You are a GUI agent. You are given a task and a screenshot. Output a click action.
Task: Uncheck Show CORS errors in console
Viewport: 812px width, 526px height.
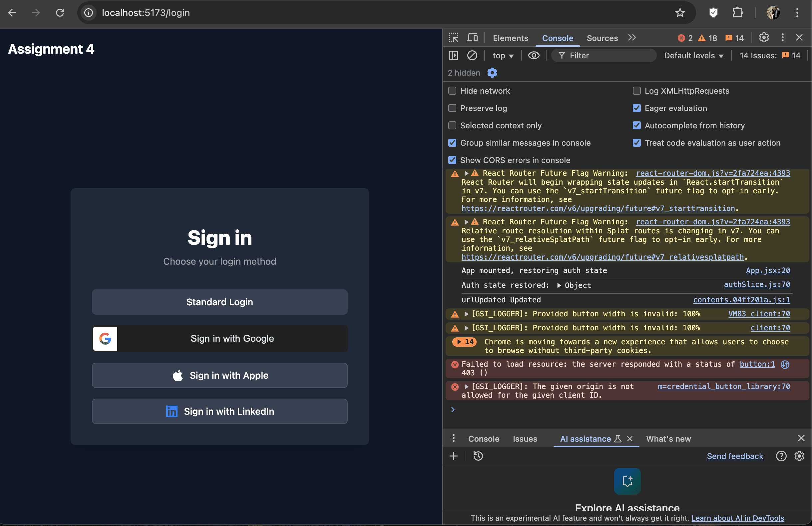click(452, 160)
